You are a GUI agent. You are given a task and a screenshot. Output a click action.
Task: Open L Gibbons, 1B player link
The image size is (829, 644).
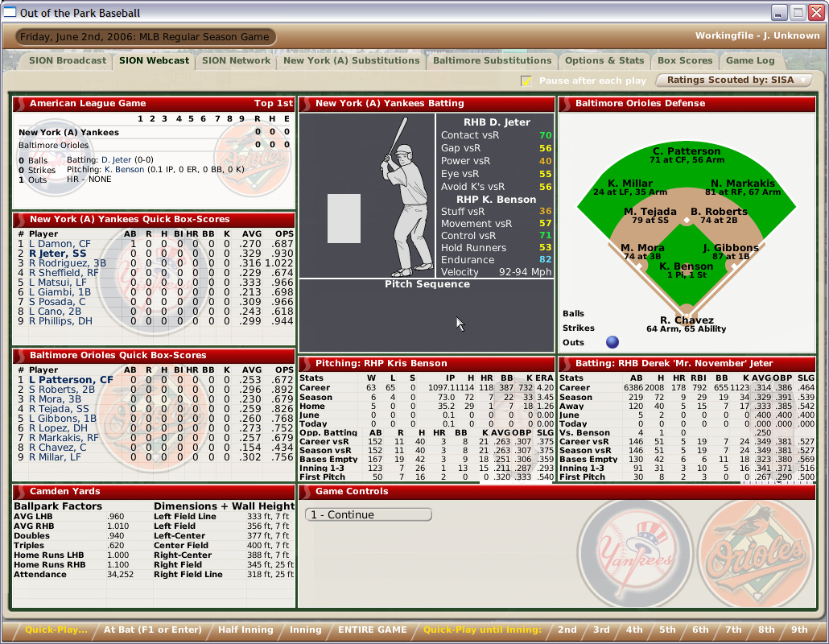tap(63, 419)
